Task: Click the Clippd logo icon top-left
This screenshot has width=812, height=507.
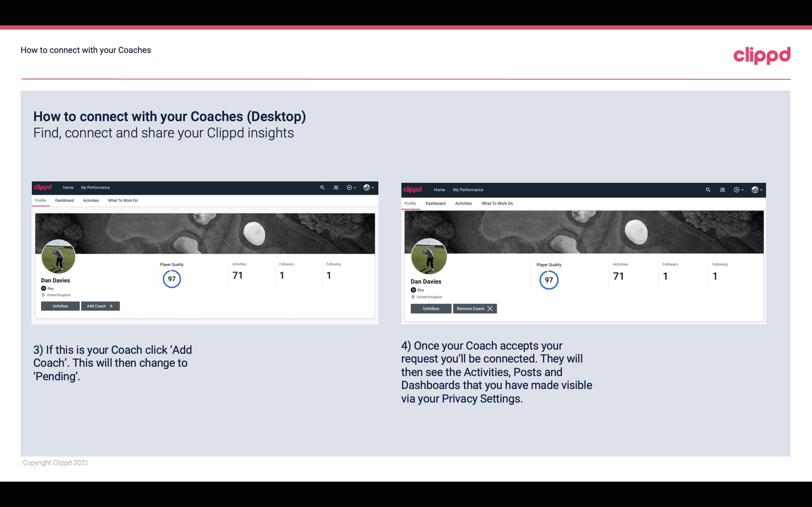Action: [44, 187]
